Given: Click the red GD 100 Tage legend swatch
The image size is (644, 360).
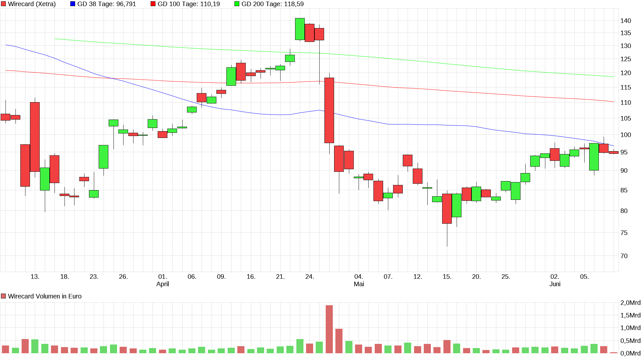Looking at the screenshot, I should [x=153, y=4].
